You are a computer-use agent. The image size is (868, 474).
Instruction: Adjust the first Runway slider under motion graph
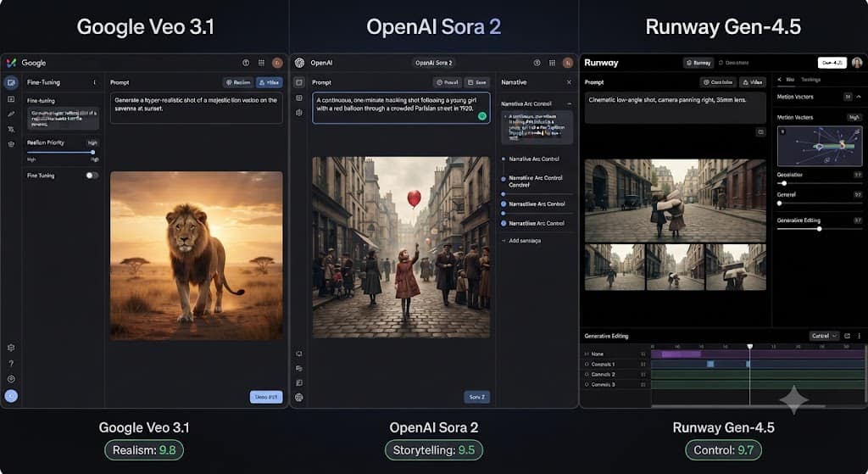point(820,183)
